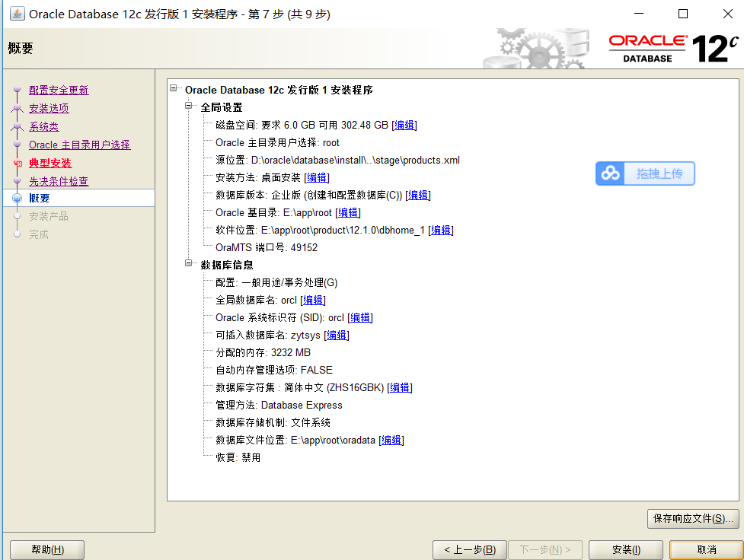Edit the 安装方法 桌面安装 setting
The width and height of the screenshot is (744, 560).
click(x=317, y=178)
